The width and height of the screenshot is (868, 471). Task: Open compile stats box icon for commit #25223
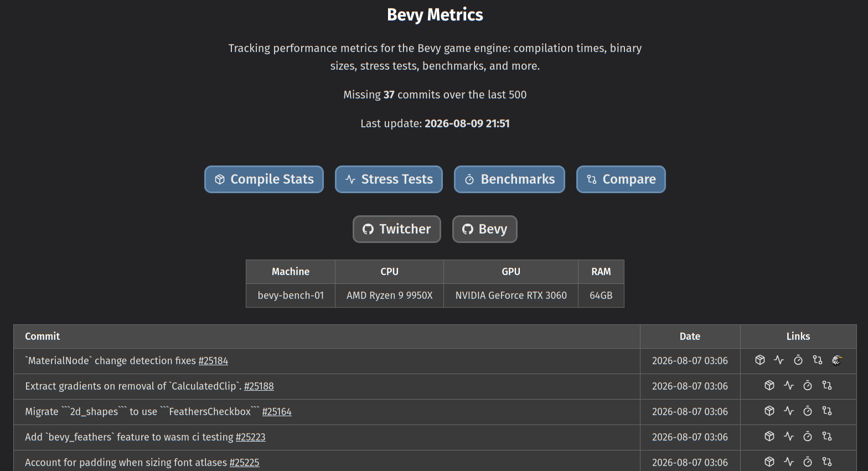[x=769, y=436]
